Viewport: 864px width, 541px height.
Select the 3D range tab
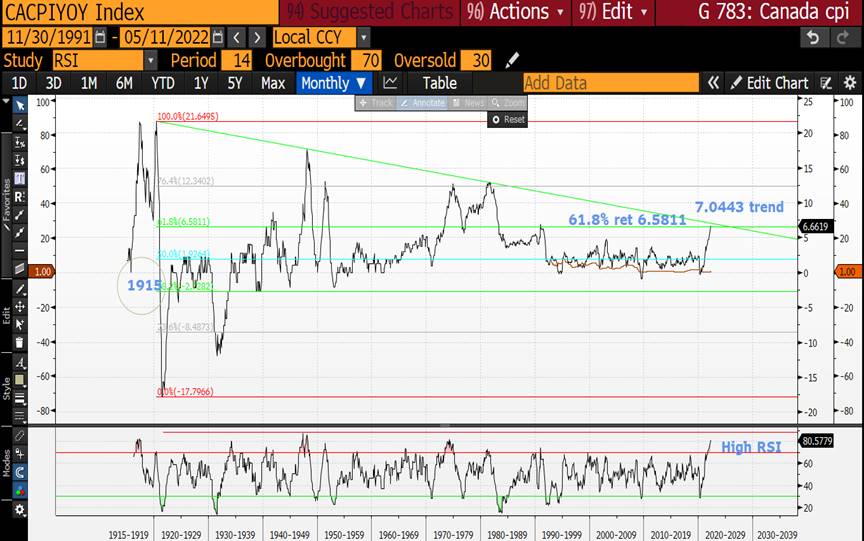tap(53, 83)
